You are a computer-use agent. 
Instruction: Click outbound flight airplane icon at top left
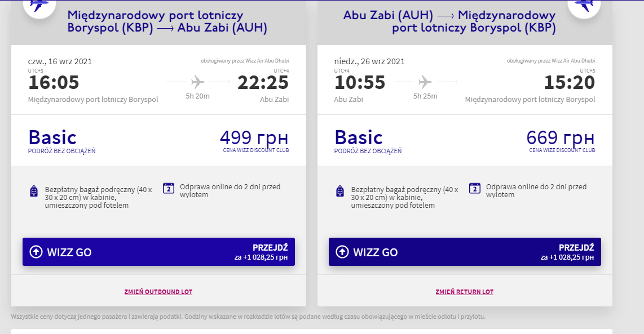39,5
